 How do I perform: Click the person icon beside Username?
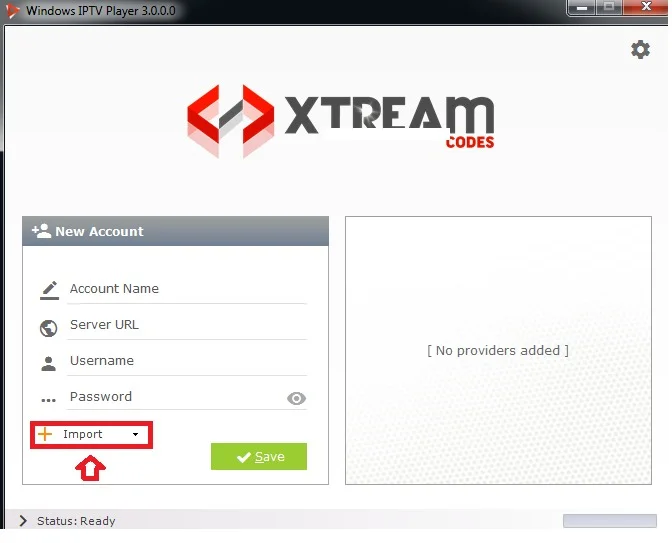48,363
